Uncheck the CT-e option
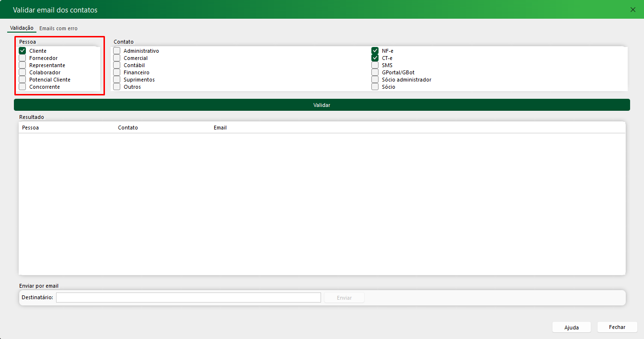The height and width of the screenshot is (339, 644). (375, 58)
